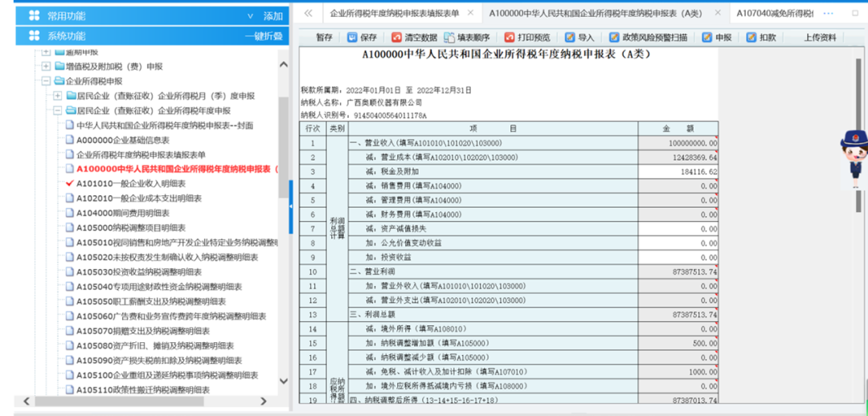The width and height of the screenshot is (868, 416).
Task: Click folder icon of 企业所得税月（季）度申报
Action: click(x=71, y=96)
